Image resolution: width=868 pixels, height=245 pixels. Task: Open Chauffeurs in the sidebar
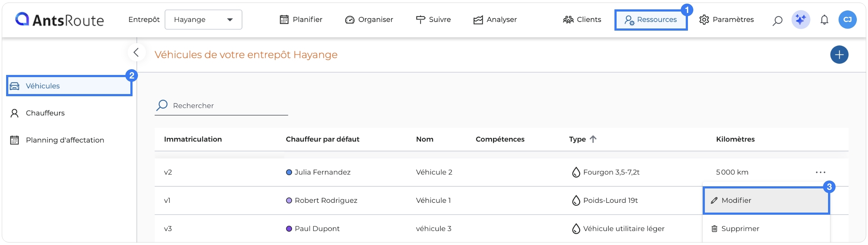[38, 113]
